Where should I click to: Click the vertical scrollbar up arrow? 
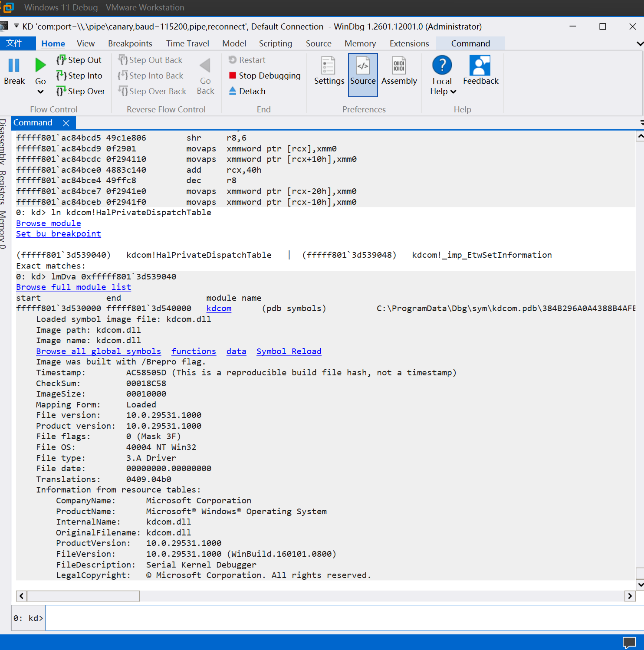(640, 136)
